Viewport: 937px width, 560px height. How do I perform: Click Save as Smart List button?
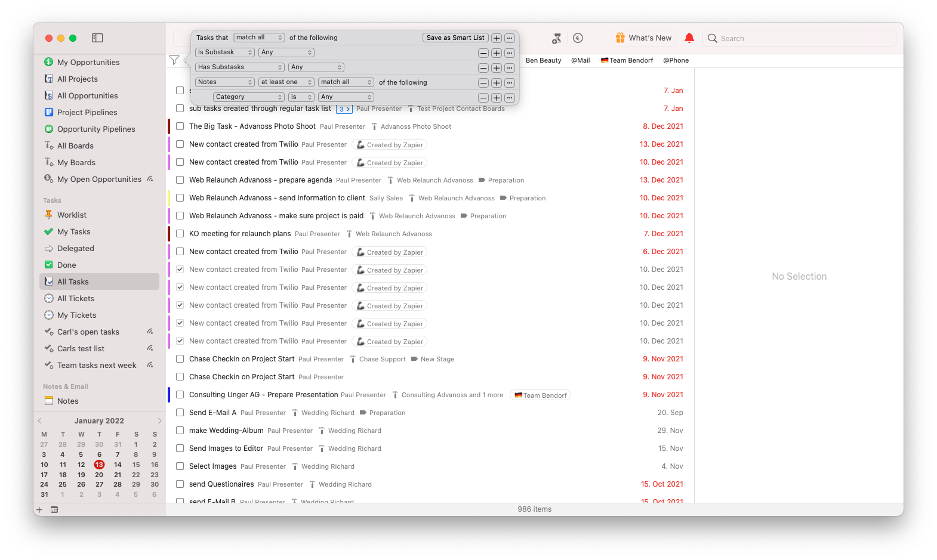455,38
